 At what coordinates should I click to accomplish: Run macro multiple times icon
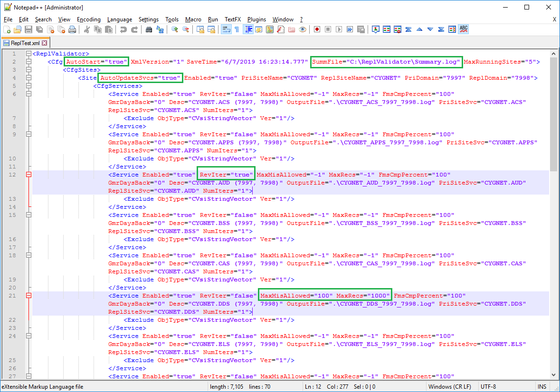point(350,29)
